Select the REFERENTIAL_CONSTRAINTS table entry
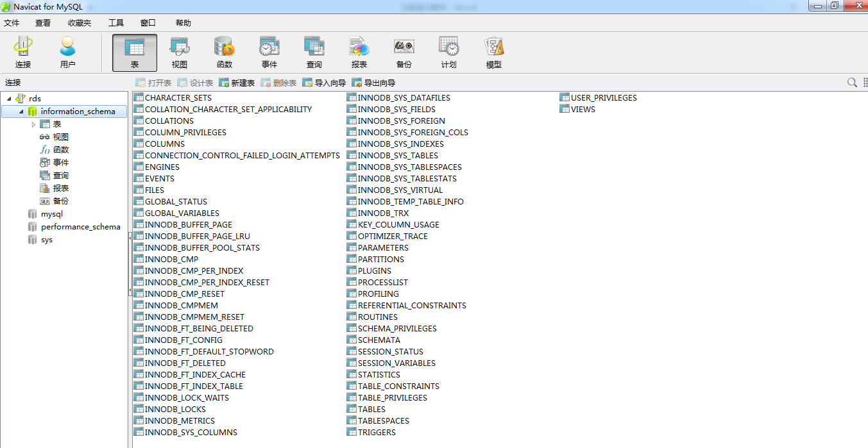This screenshot has height=448, width=868. [407, 306]
